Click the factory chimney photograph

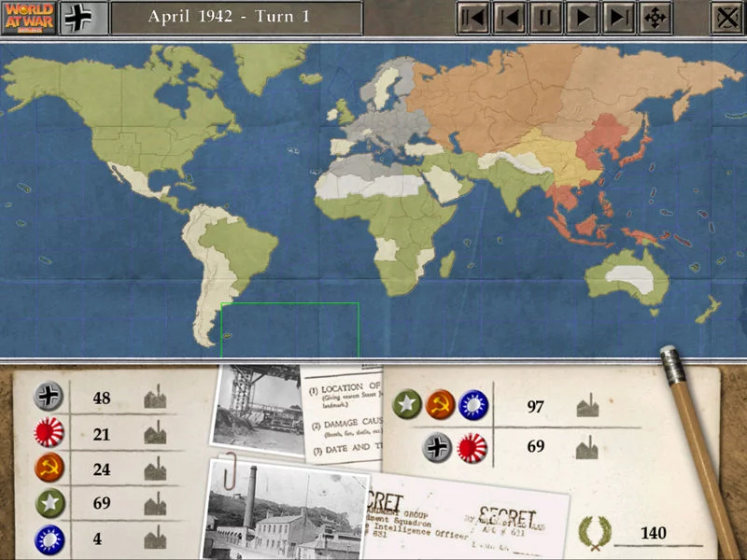click(x=287, y=511)
